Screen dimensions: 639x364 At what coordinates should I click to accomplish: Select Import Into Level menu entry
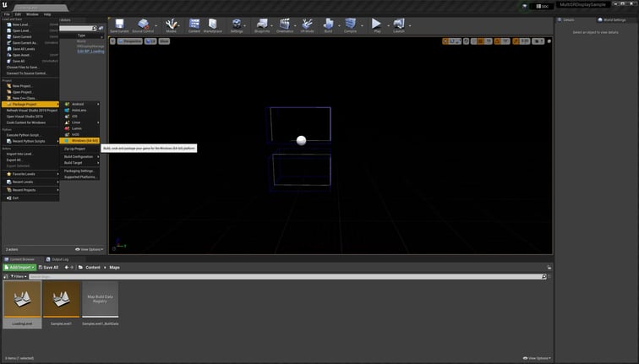(30, 154)
